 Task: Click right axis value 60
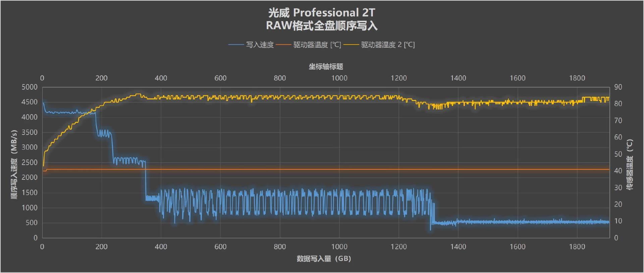(618, 138)
